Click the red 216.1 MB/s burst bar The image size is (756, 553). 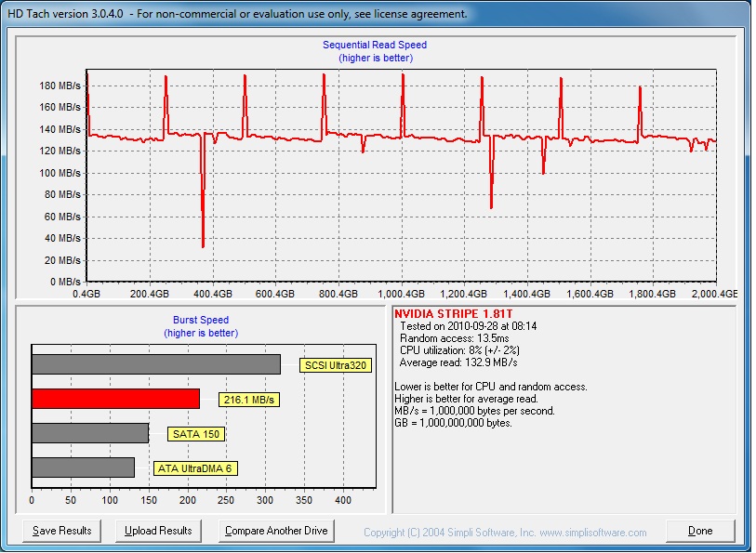[x=115, y=399]
